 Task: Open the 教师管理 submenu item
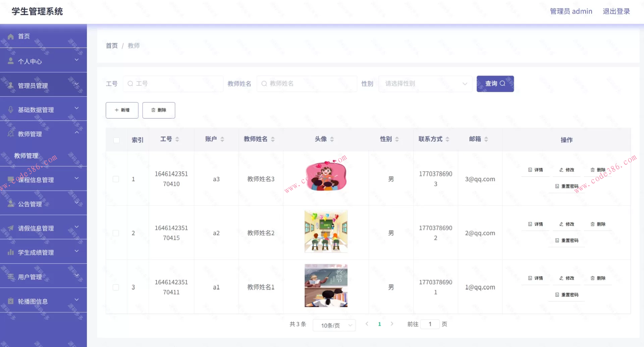tap(26, 155)
